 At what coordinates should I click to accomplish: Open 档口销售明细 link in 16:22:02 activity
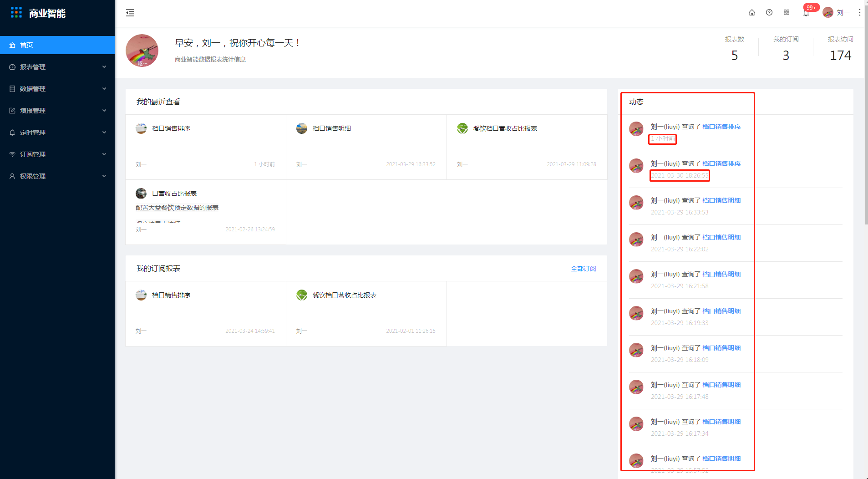point(721,237)
